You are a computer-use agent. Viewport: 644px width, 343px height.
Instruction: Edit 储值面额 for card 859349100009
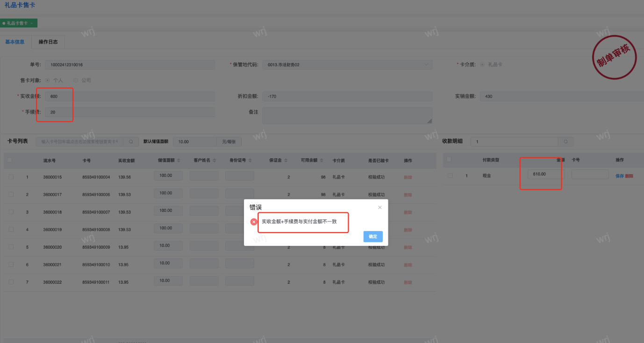(168, 245)
